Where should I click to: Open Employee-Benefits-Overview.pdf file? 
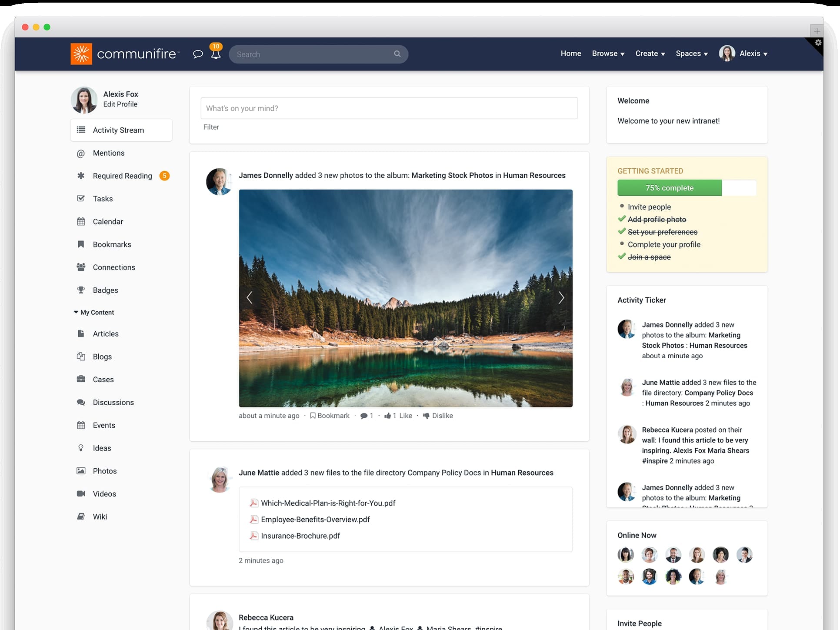315,520
